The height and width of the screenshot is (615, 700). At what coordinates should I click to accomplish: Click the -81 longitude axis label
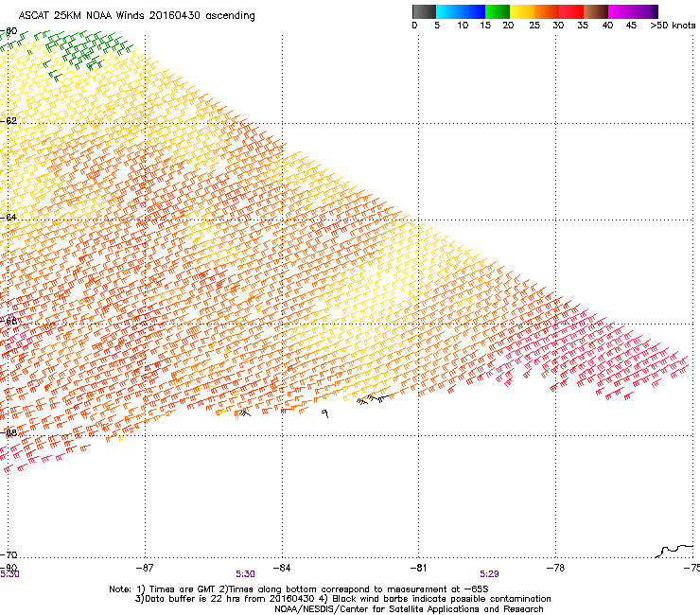click(418, 568)
